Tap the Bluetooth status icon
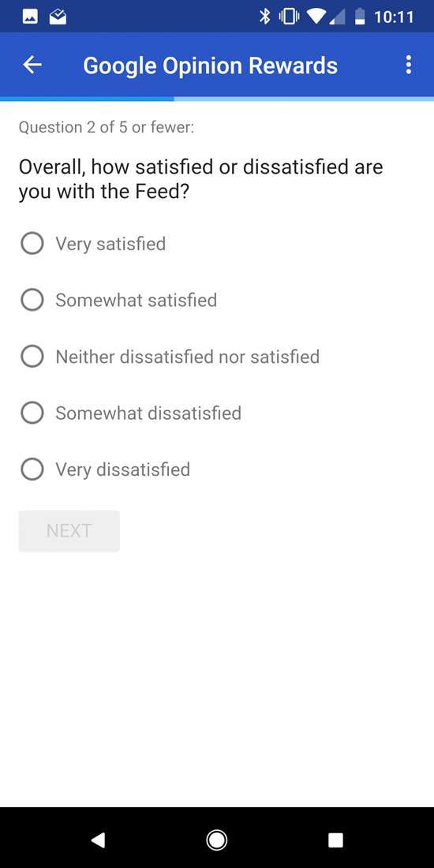 click(265, 17)
